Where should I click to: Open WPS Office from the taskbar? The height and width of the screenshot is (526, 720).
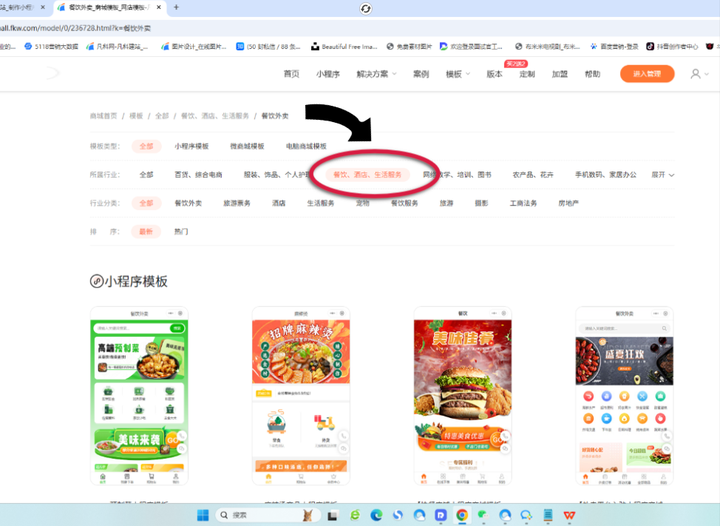(x=569, y=515)
